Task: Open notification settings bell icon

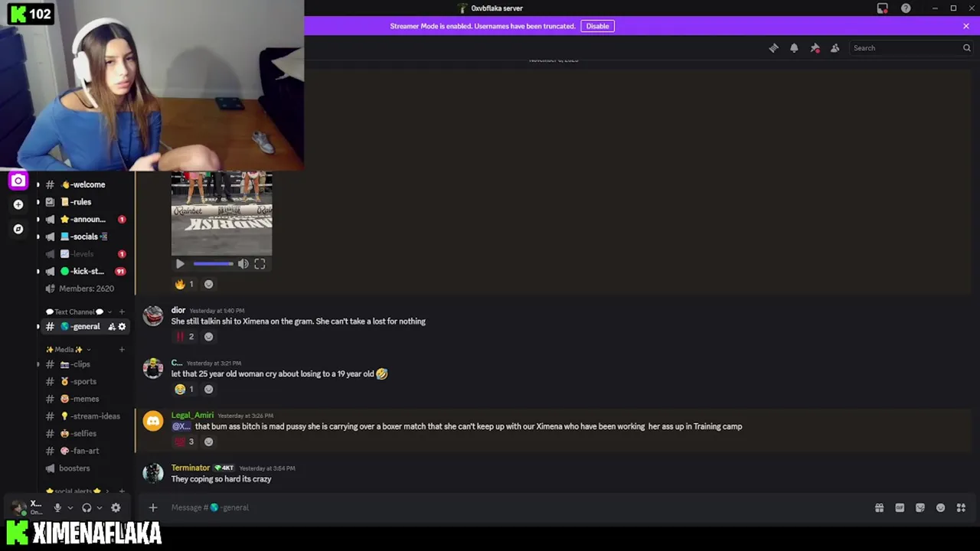Action: tap(794, 48)
